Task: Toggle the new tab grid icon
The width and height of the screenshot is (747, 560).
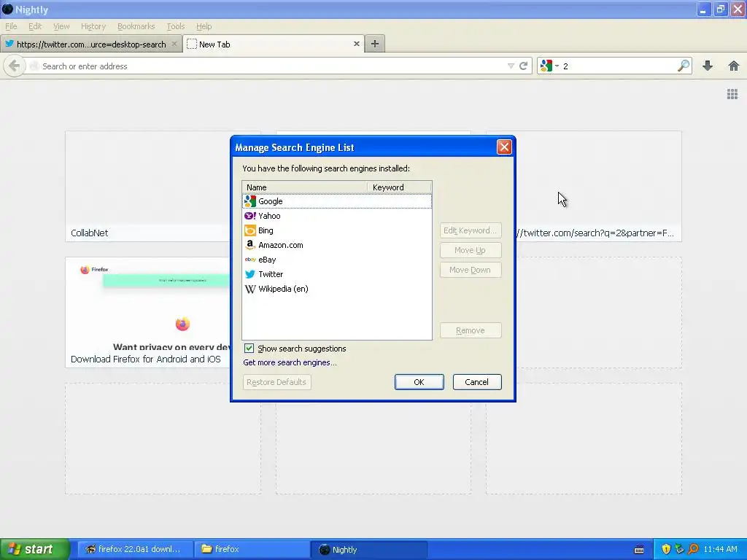Action: tap(732, 94)
